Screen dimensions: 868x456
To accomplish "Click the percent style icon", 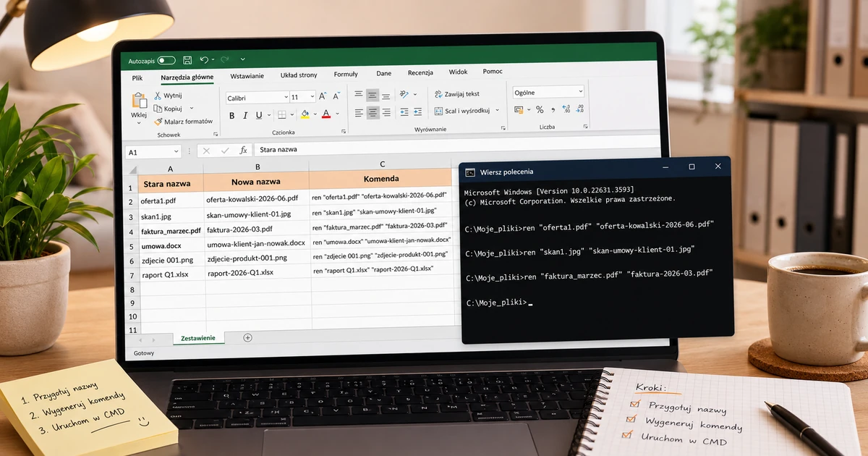I will click(x=540, y=109).
